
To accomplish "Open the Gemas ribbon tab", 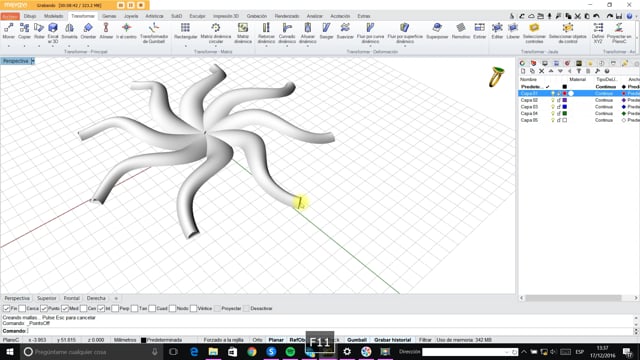I will 109,16.
